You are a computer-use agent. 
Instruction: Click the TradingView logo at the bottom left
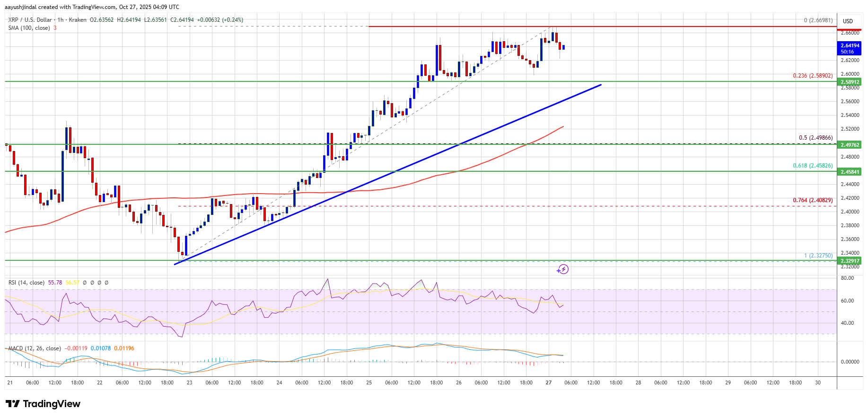pyautogui.click(x=43, y=404)
